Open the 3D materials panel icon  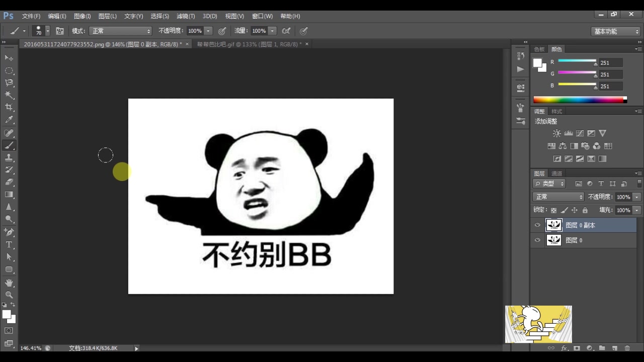[520, 87]
